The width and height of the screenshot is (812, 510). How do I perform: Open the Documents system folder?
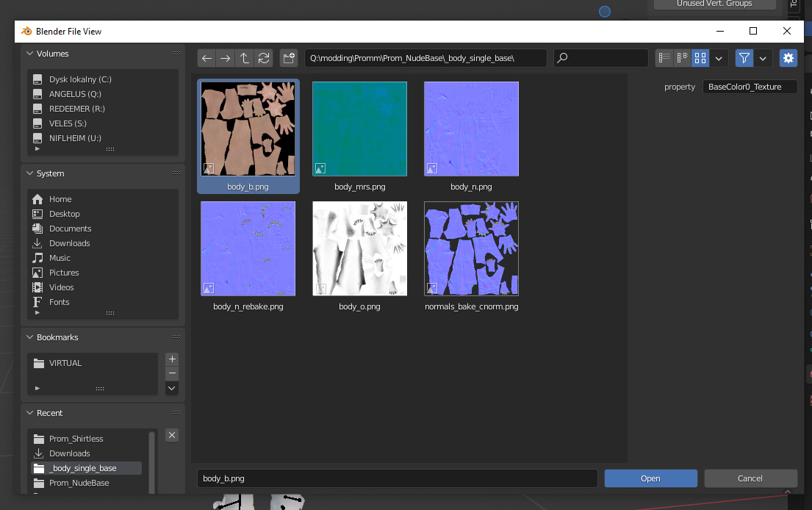coord(70,229)
